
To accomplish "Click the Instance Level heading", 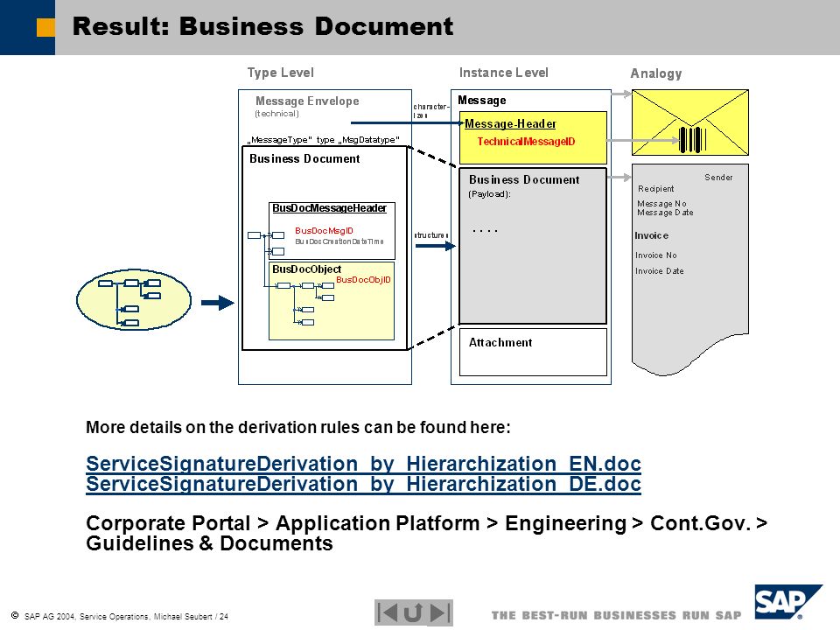I will (x=504, y=73).
